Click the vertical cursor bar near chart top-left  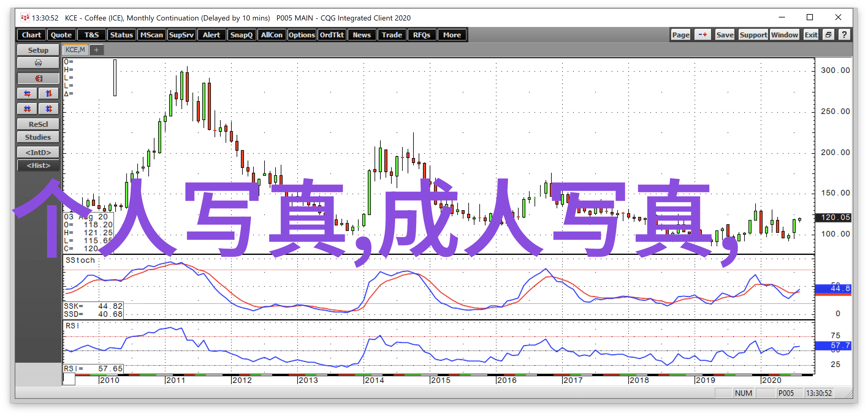[x=115, y=78]
